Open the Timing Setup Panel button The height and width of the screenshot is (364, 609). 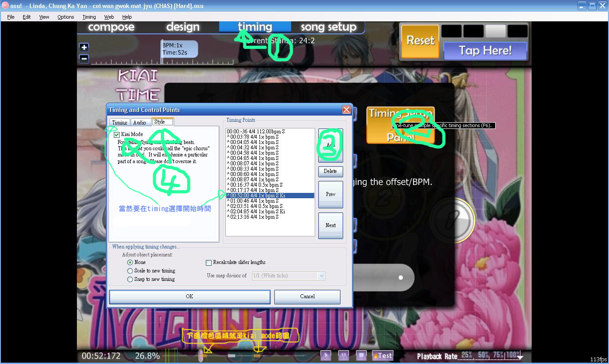(400, 125)
